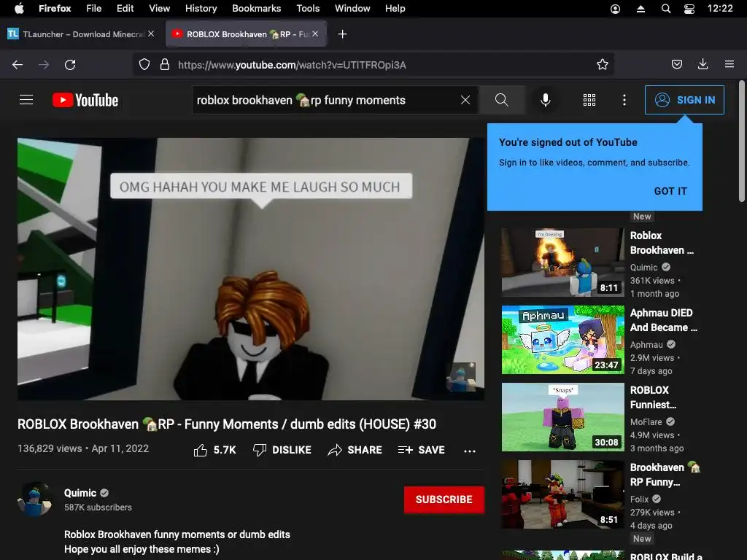
Task: Like the video with thumbs up
Action: [x=215, y=450]
